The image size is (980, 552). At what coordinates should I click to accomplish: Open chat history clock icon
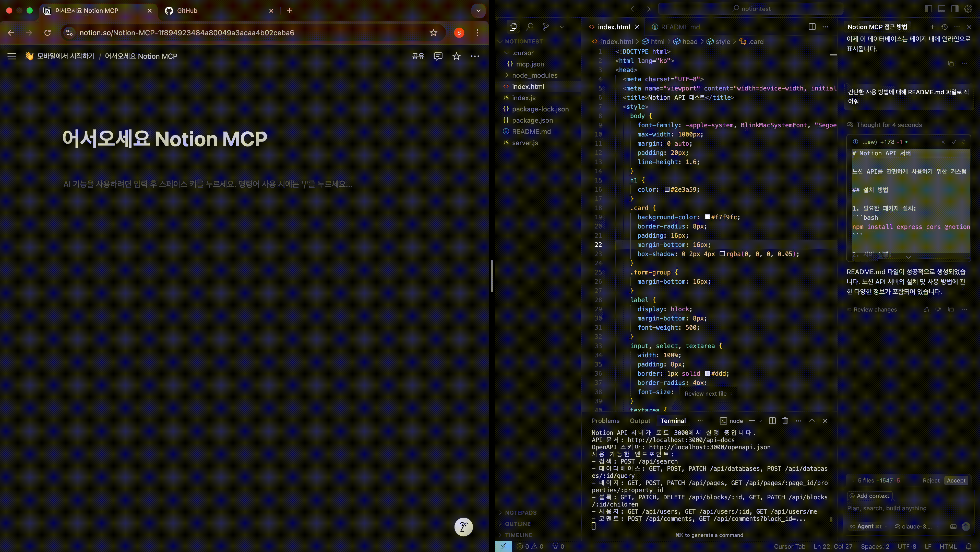[944, 27]
